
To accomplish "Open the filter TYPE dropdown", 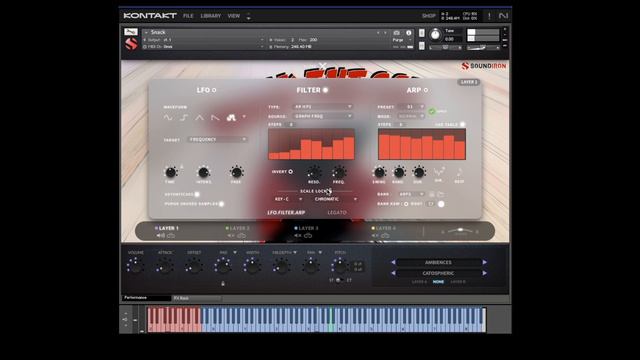I will tap(323, 107).
